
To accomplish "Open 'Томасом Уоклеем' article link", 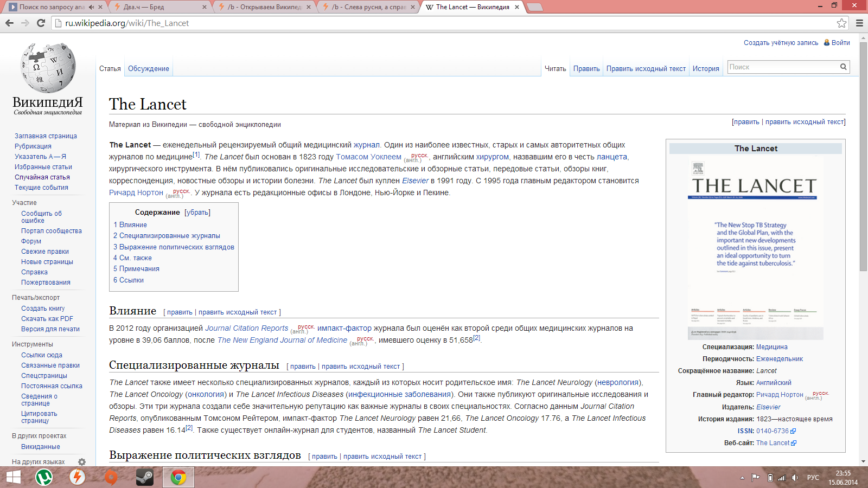I will click(x=369, y=157).
